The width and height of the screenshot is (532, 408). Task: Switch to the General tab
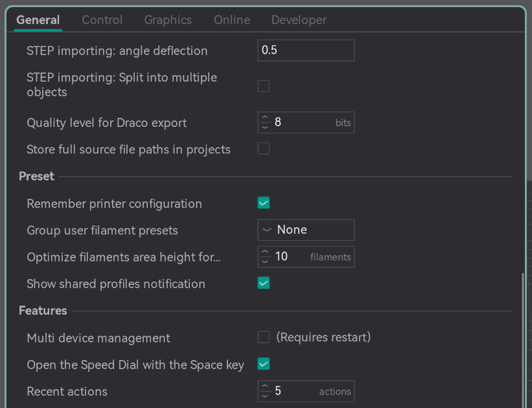[x=38, y=20]
